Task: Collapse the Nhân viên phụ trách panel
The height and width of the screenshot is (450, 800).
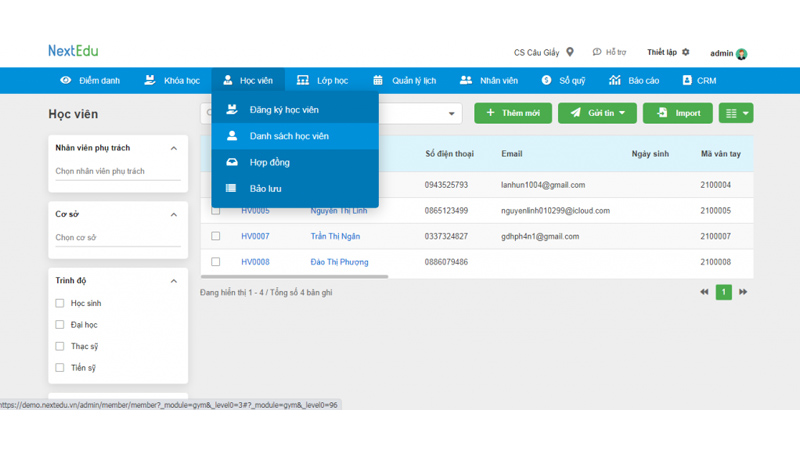Action: tap(174, 148)
